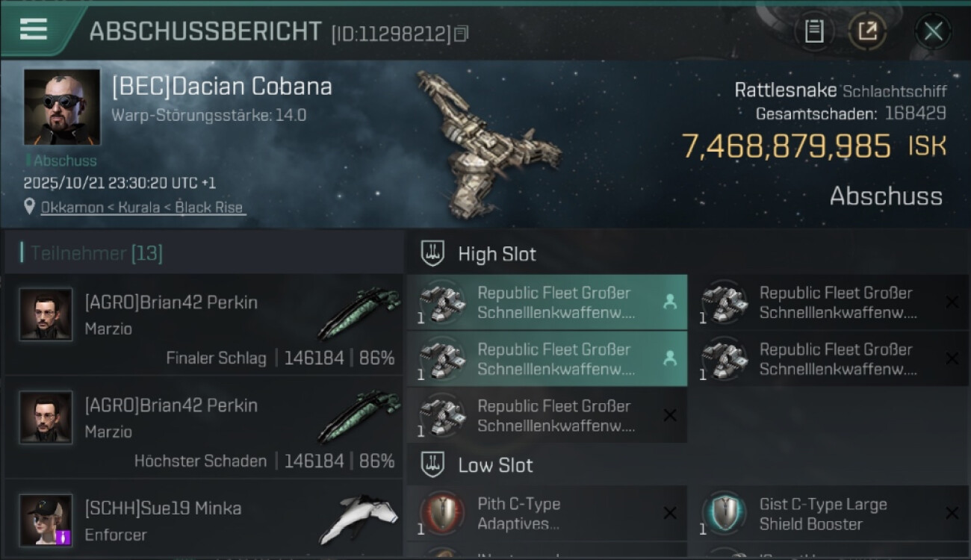Click the Low Slot section icon
The width and height of the screenshot is (971, 560).
click(x=433, y=465)
